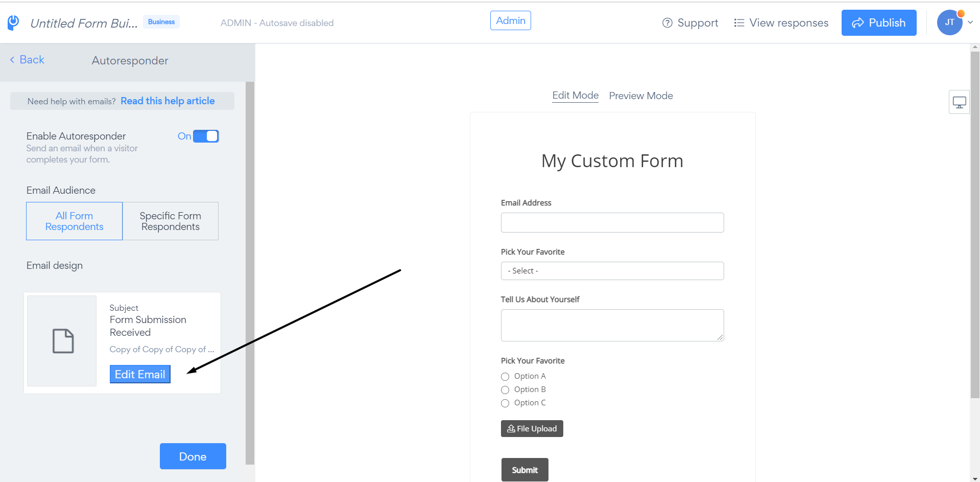Open the desktop preview device icon
Screen dimensions: 980x482
tap(959, 102)
